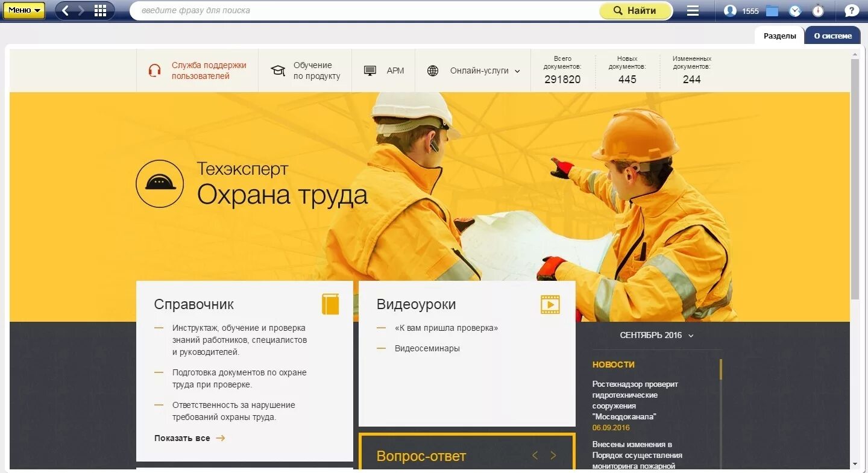Open the blue folder icon
868x473 pixels.
pos(772,10)
